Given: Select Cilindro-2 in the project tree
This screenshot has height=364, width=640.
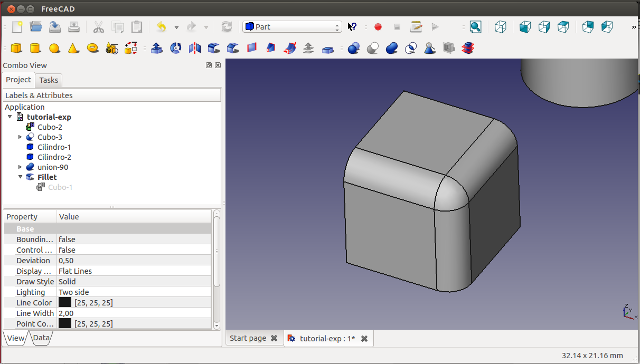Looking at the screenshot, I should tap(54, 157).
